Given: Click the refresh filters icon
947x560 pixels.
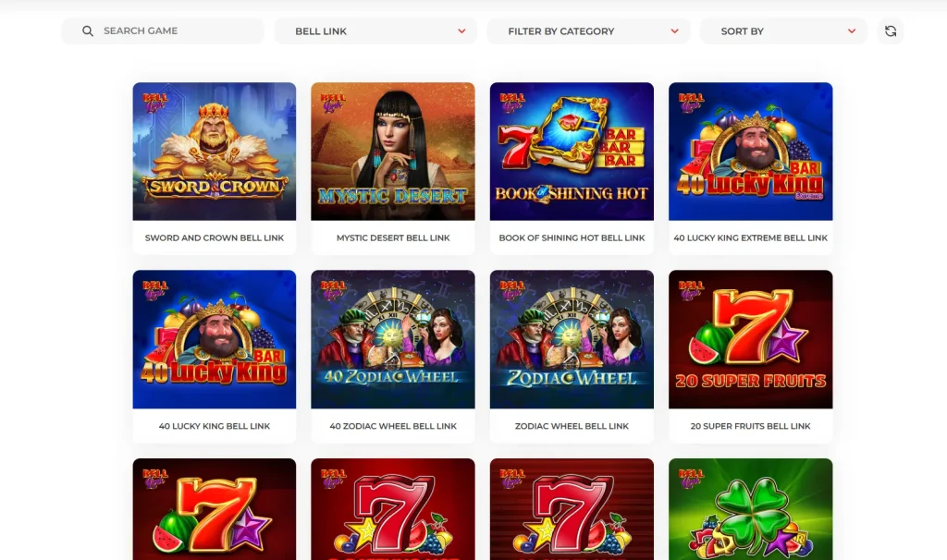Looking at the screenshot, I should click(891, 30).
